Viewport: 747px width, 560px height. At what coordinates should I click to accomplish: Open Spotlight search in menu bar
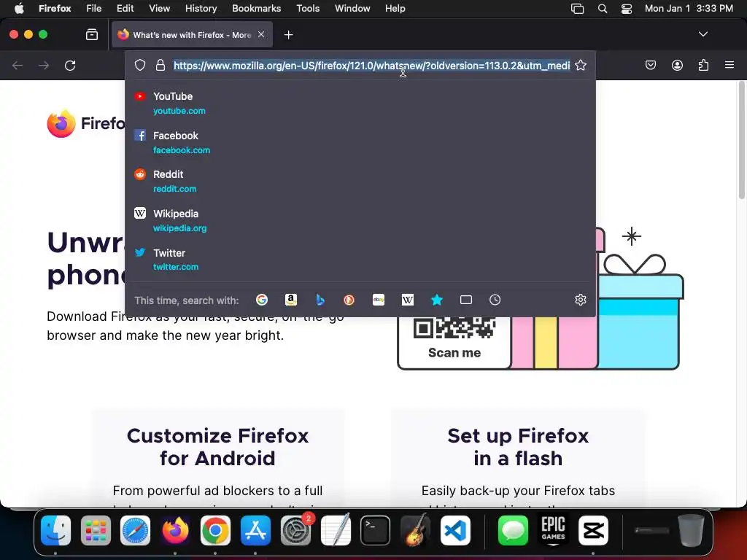point(602,9)
